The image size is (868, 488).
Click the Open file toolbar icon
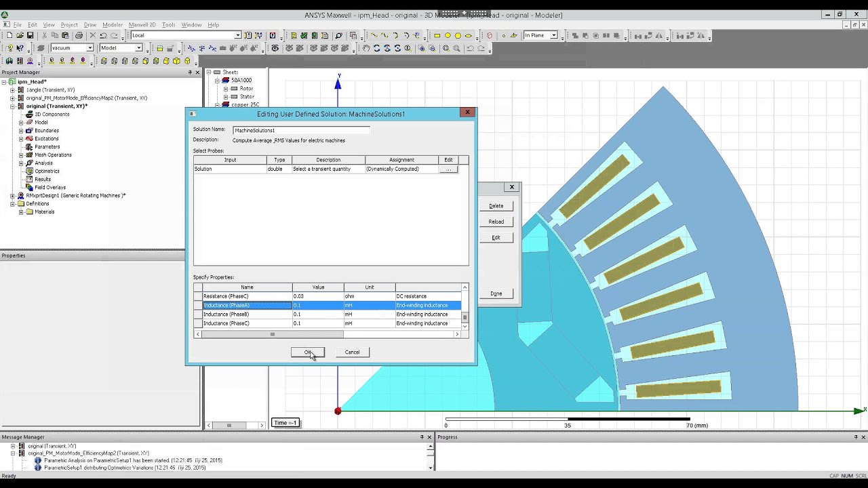(20, 35)
